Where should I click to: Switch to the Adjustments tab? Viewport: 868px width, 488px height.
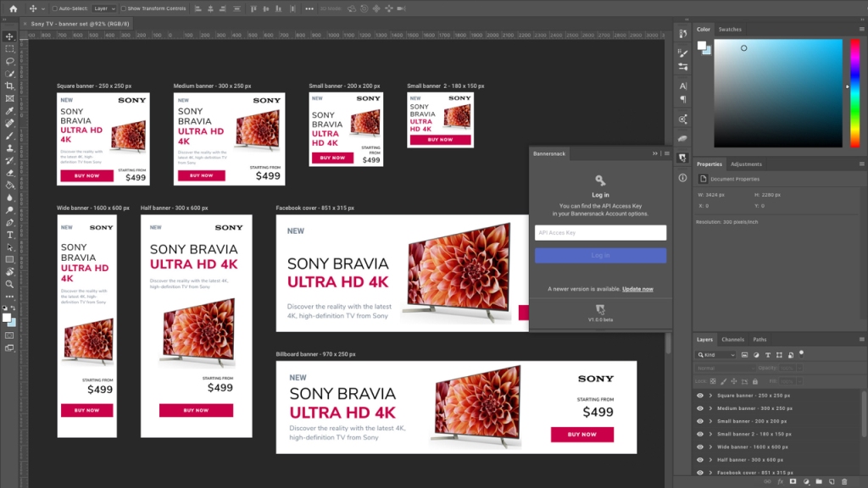[746, 164]
